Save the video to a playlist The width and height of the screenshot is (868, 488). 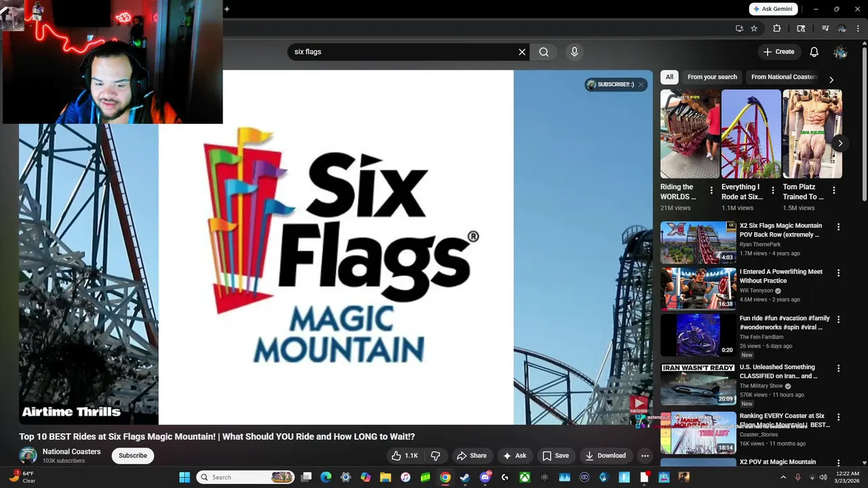coord(555,455)
